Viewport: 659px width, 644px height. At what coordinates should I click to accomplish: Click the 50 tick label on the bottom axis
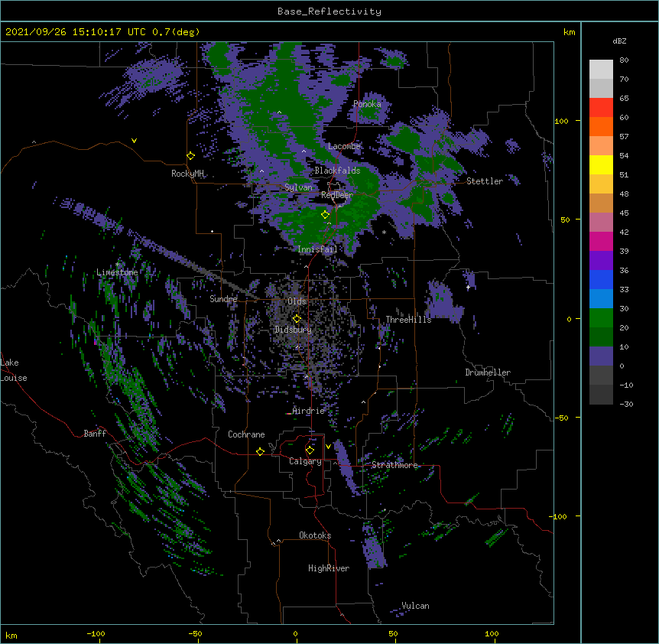point(393,633)
